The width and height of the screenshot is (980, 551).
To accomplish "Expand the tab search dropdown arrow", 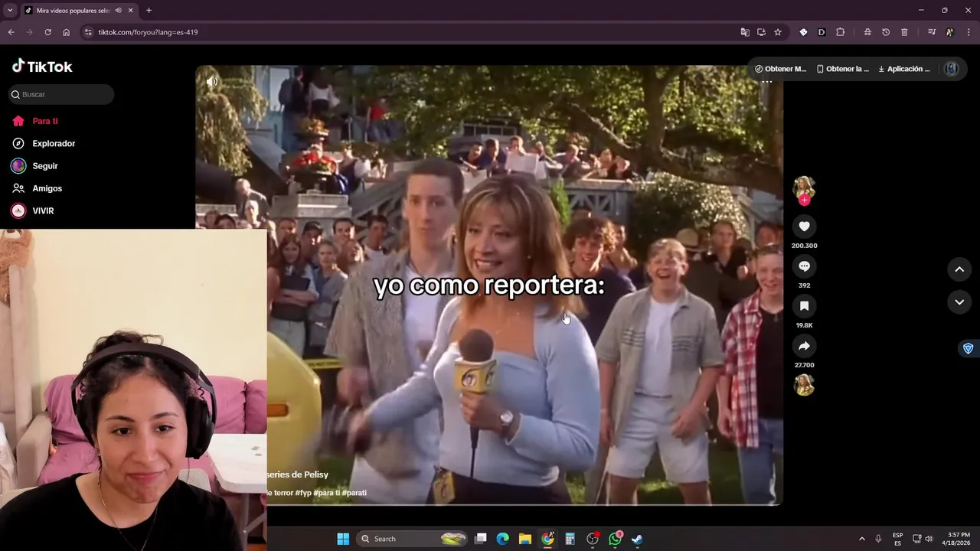I will pos(9,10).
